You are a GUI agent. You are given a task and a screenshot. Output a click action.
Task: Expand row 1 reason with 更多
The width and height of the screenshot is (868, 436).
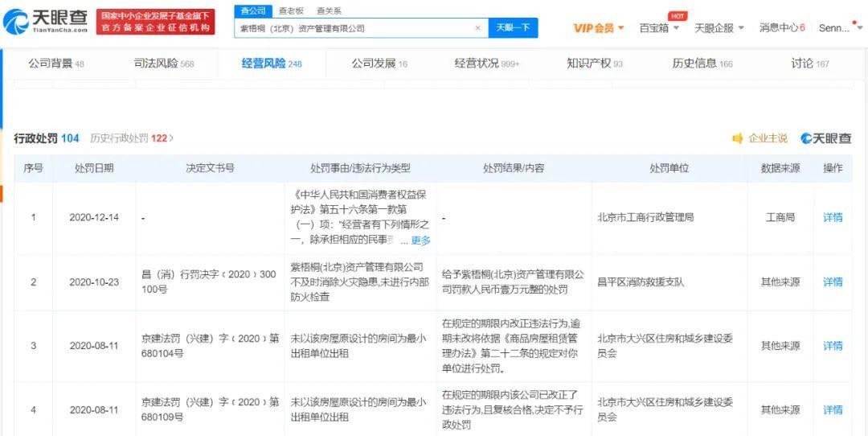click(x=420, y=241)
